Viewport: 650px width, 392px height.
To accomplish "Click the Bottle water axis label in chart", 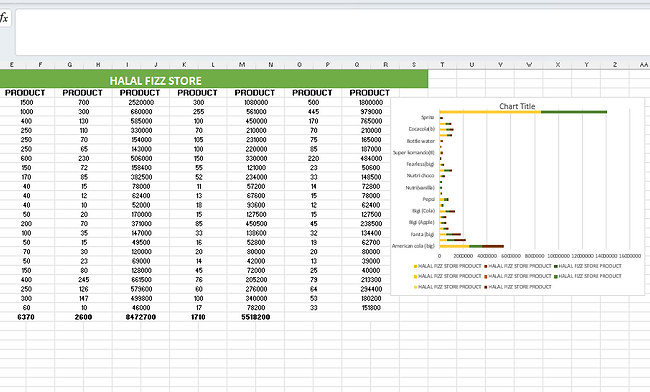I will pos(420,141).
